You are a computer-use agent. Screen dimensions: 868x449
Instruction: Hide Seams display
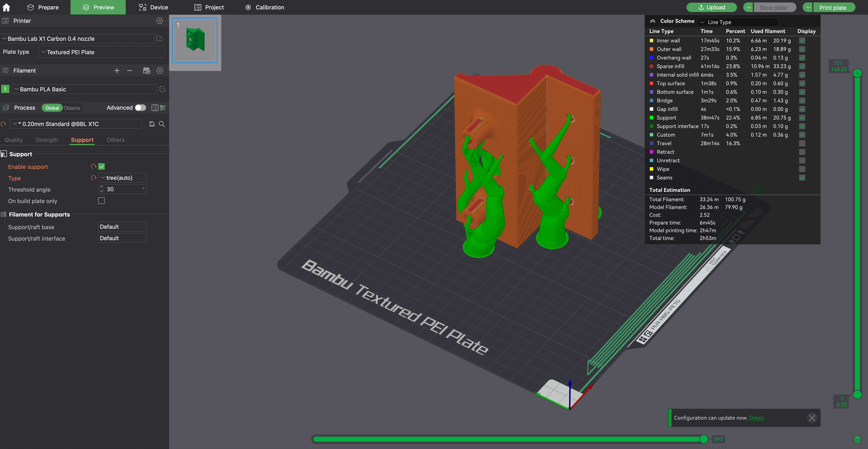[x=802, y=178]
